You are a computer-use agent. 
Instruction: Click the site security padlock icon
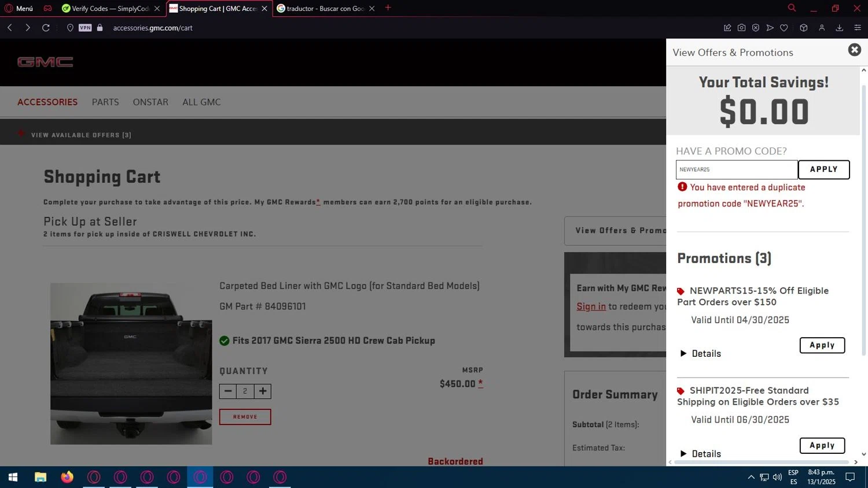pyautogui.click(x=100, y=28)
